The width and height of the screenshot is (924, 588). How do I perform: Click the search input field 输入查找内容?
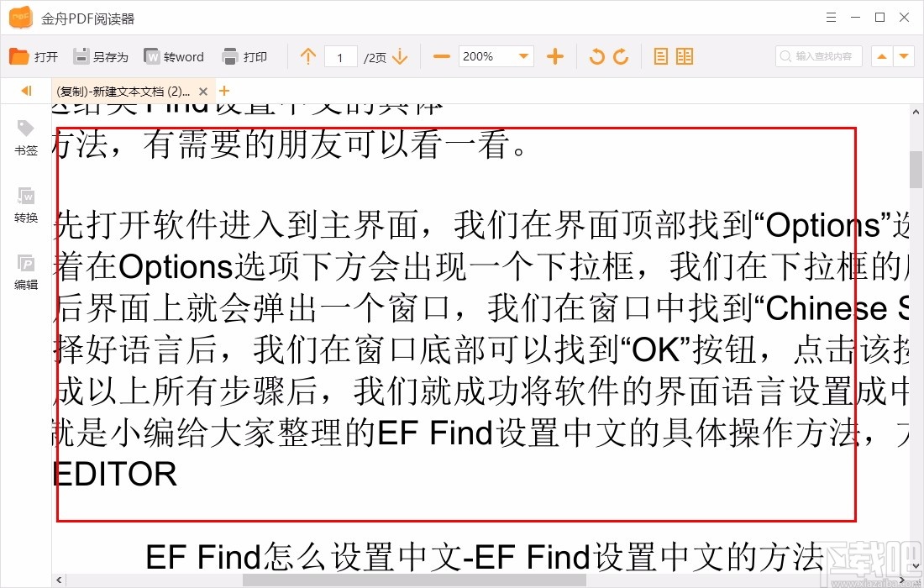pos(819,56)
